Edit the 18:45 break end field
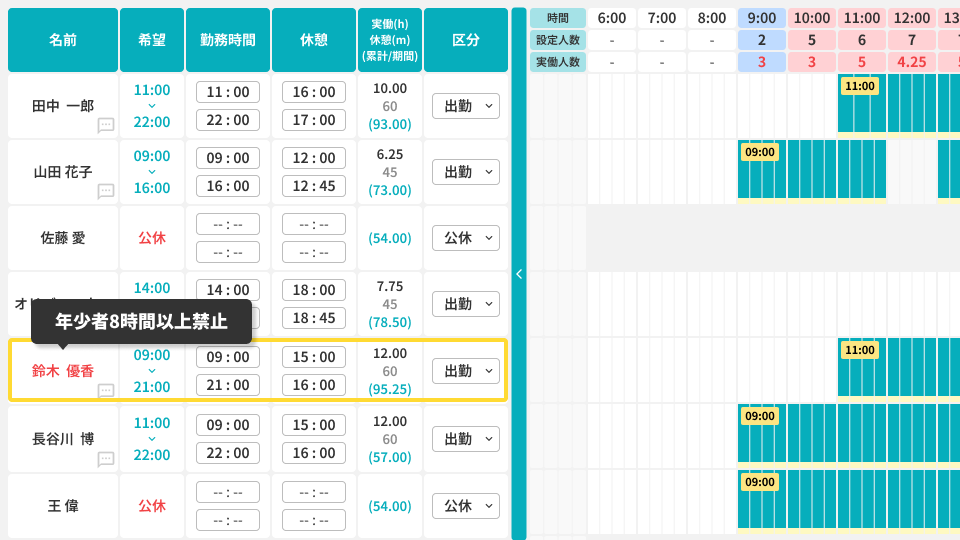960x540 pixels. tap(313, 318)
